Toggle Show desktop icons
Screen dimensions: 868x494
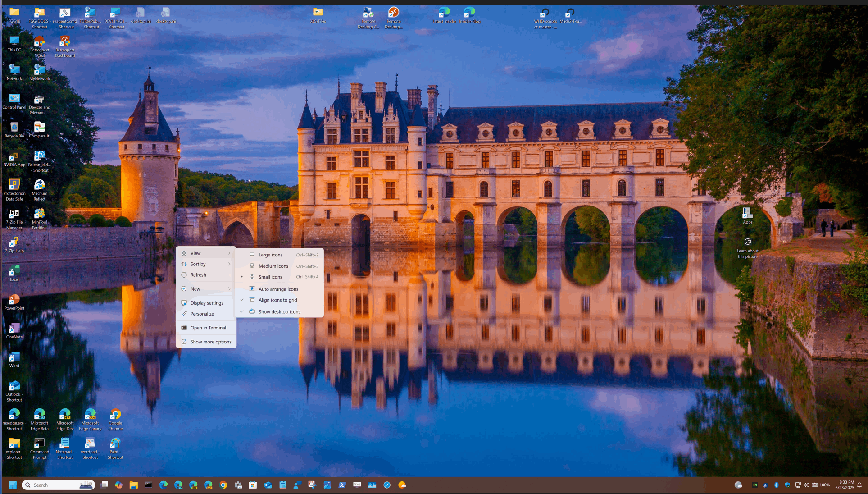(279, 311)
